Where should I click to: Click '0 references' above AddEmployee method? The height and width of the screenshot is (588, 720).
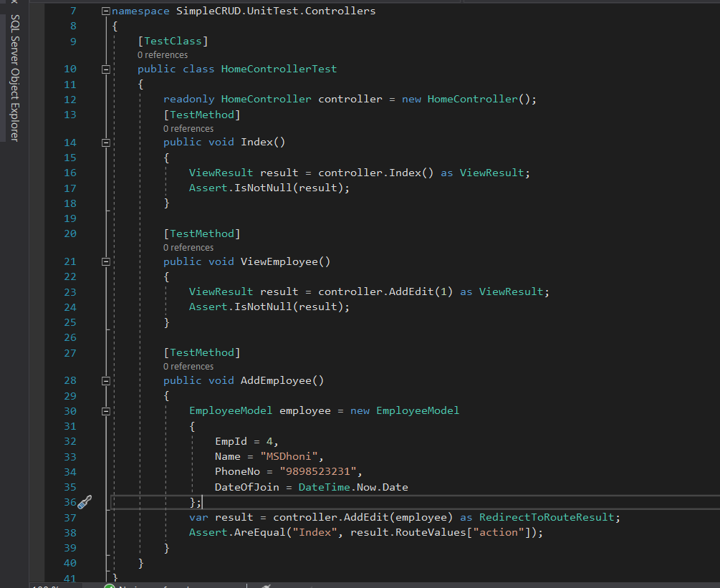[188, 367]
